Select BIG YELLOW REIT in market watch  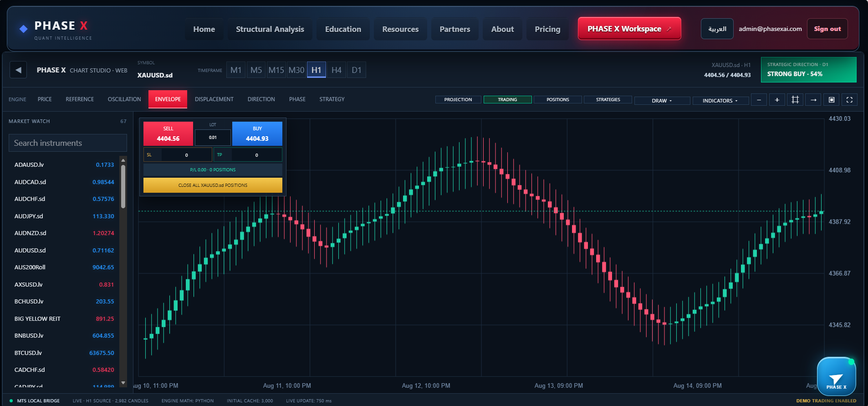tap(64, 319)
